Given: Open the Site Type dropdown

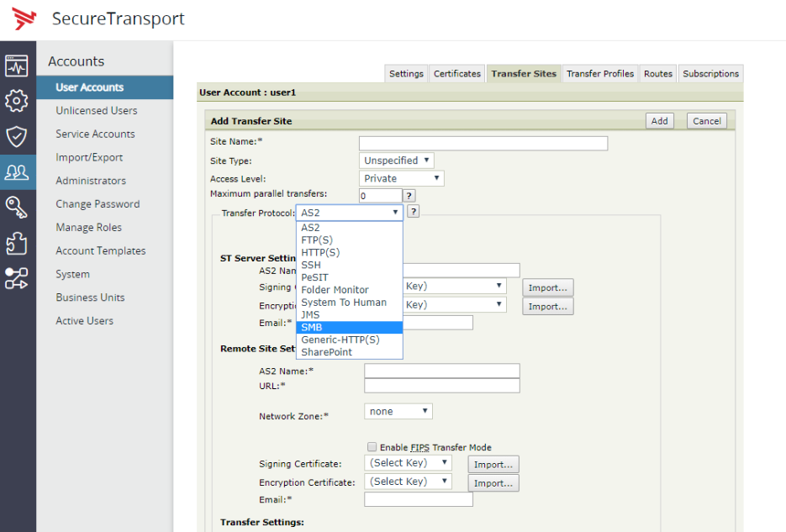Looking at the screenshot, I should (396, 160).
